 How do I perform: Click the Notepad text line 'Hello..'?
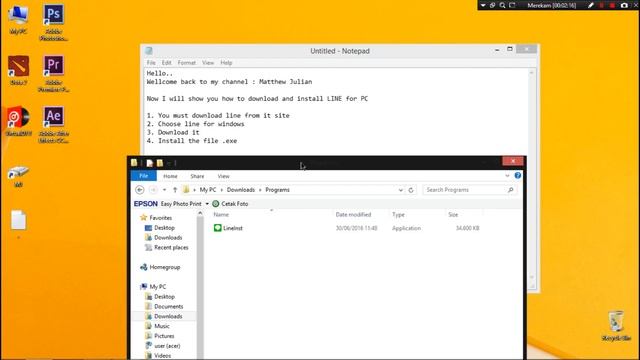coord(160,73)
